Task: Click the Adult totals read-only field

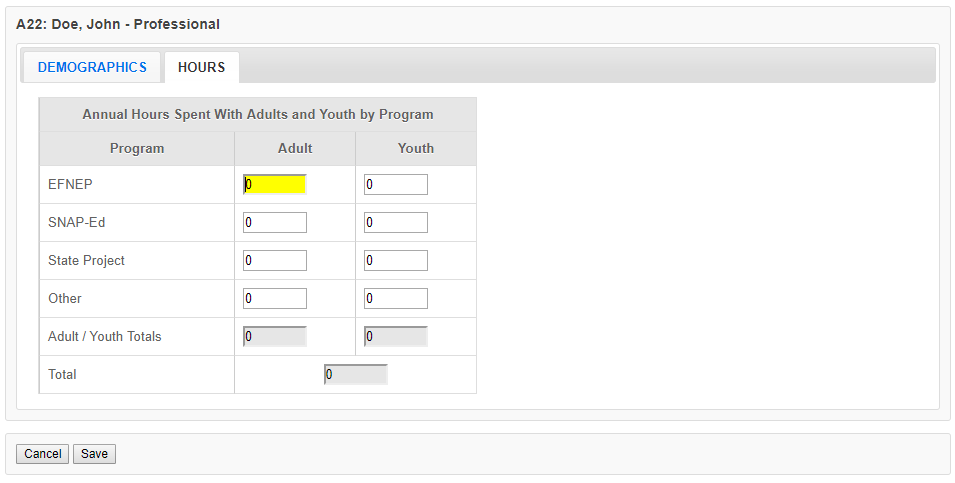Action: click(x=275, y=336)
